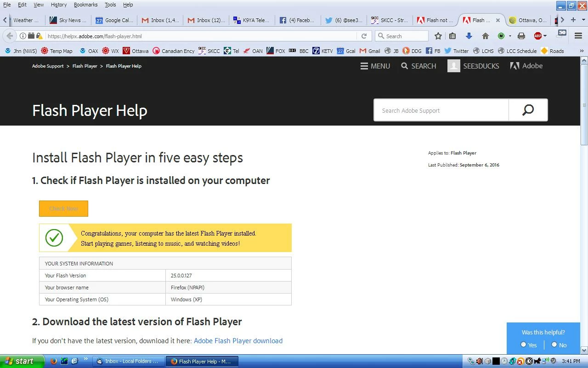Click the 25.0.0.127 Flash version cell

(228, 276)
